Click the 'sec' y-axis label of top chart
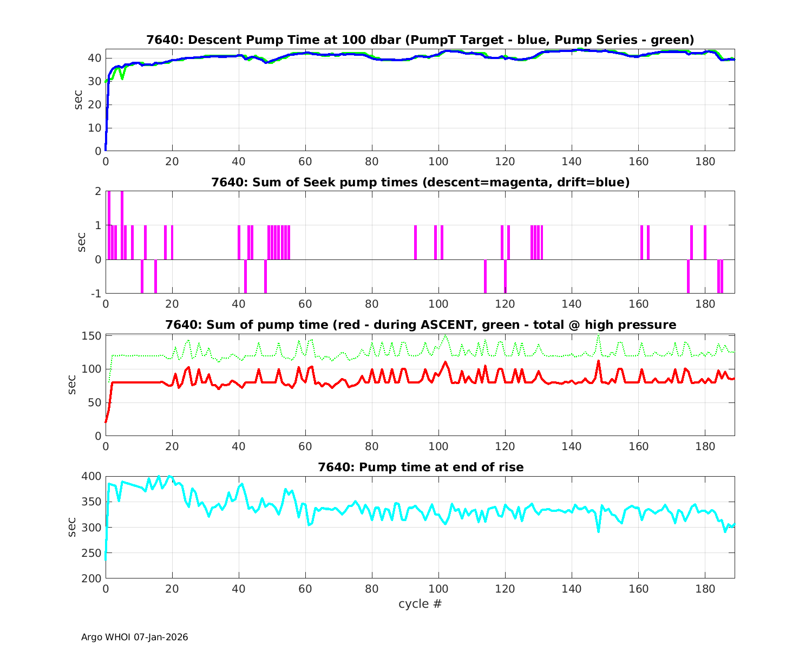 point(78,100)
